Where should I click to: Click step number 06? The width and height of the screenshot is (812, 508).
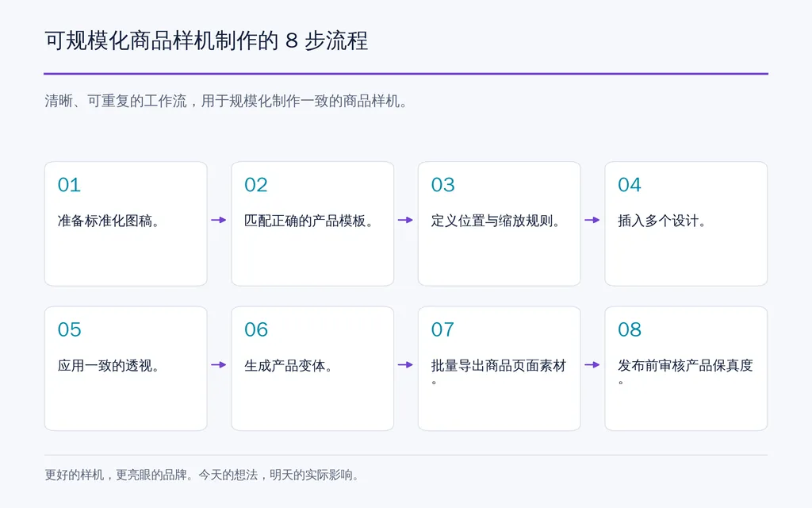256,329
